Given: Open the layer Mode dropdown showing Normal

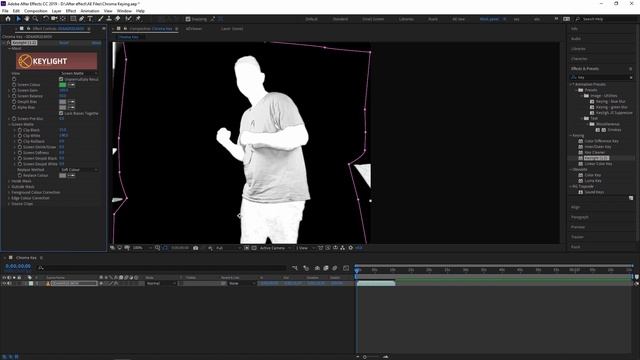Looking at the screenshot, I should point(161,283).
